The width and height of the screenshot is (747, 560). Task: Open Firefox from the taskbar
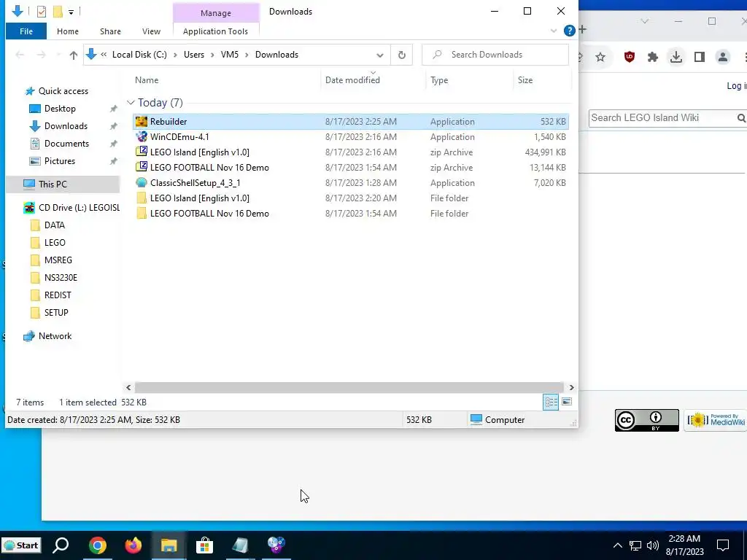[x=133, y=545]
